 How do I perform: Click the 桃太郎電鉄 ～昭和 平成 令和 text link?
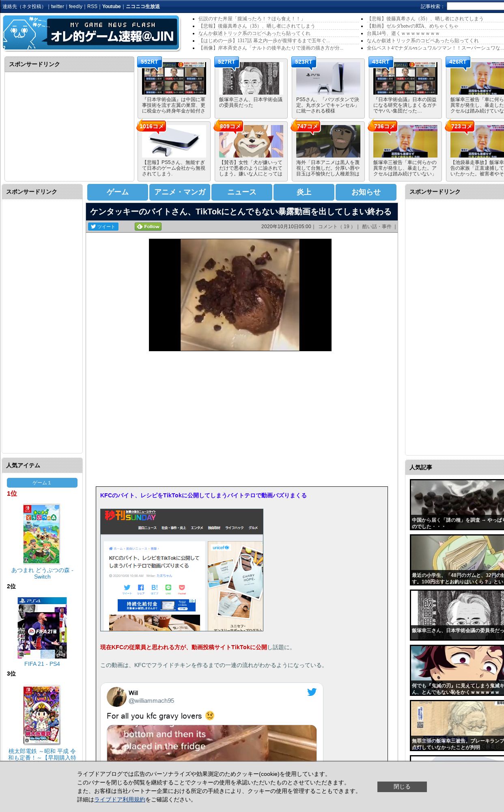tap(42, 754)
